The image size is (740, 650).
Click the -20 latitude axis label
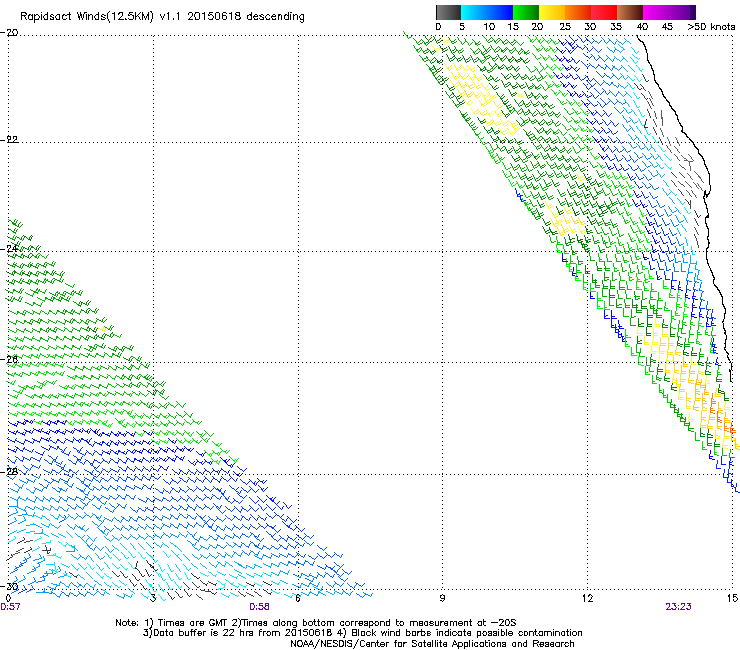(9, 33)
